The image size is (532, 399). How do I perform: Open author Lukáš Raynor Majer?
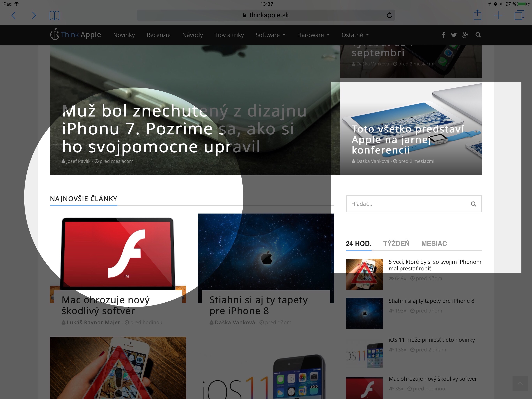[93, 322]
